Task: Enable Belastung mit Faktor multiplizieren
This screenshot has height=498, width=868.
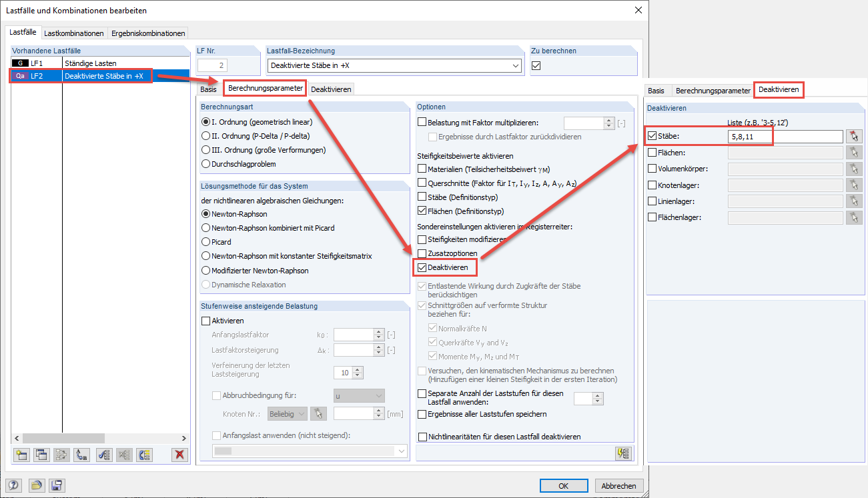Action: click(x=421, y=122)
